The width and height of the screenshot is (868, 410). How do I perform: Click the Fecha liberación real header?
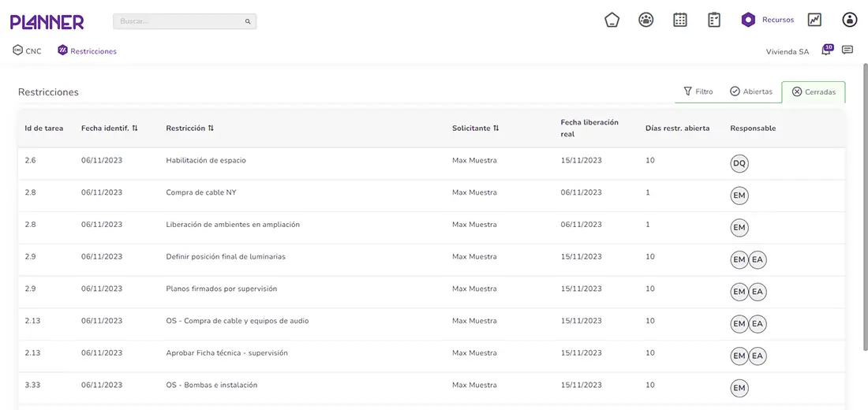pos(589,128)
